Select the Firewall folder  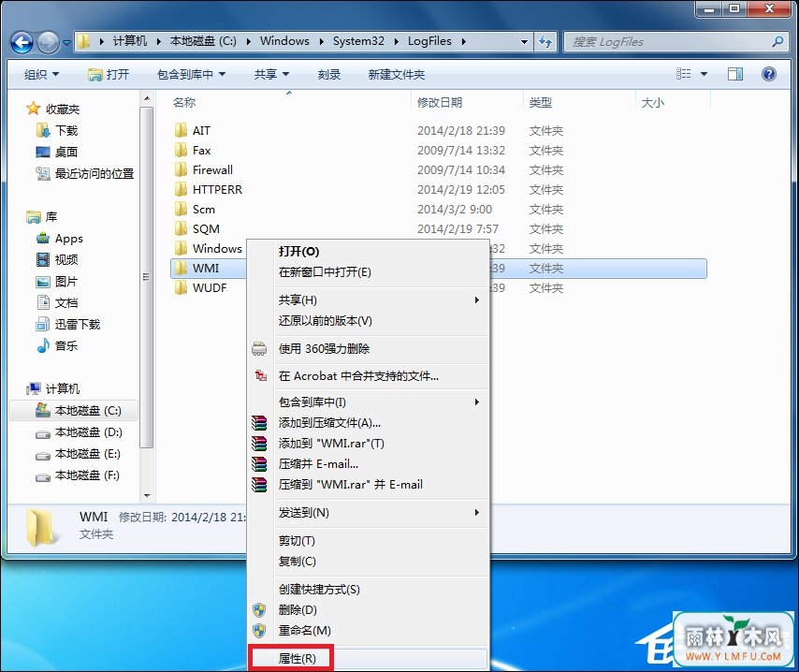[204, 169]
